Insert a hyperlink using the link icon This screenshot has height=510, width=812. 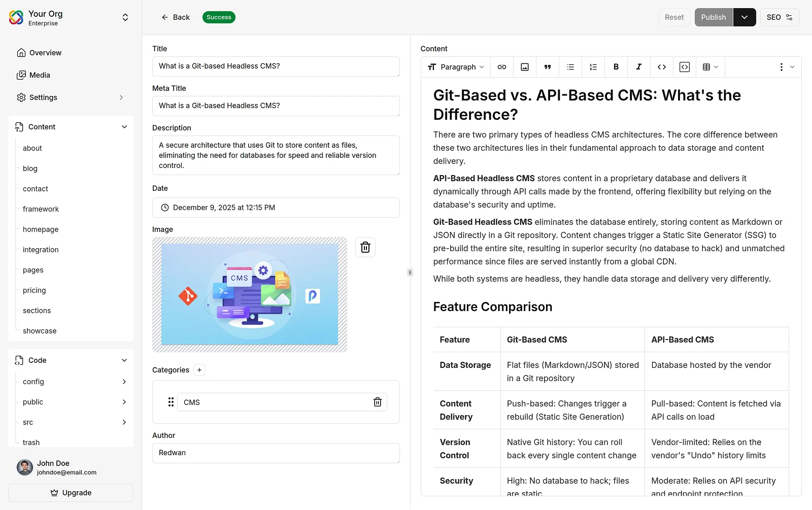502,66
